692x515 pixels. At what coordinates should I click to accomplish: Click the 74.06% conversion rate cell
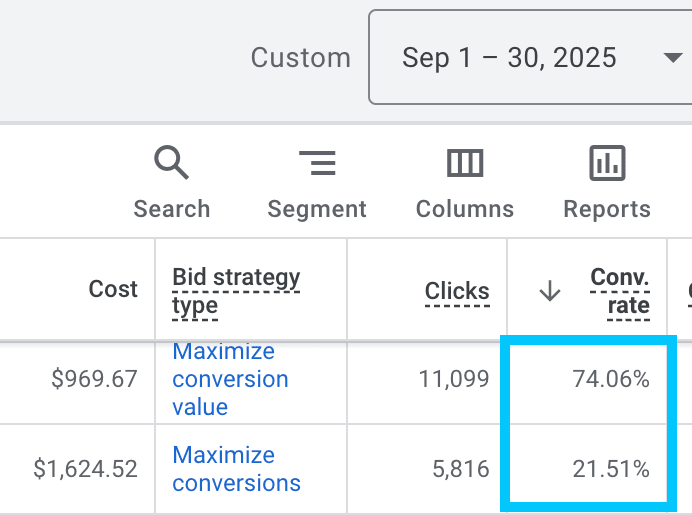click(x=610, y=379)
